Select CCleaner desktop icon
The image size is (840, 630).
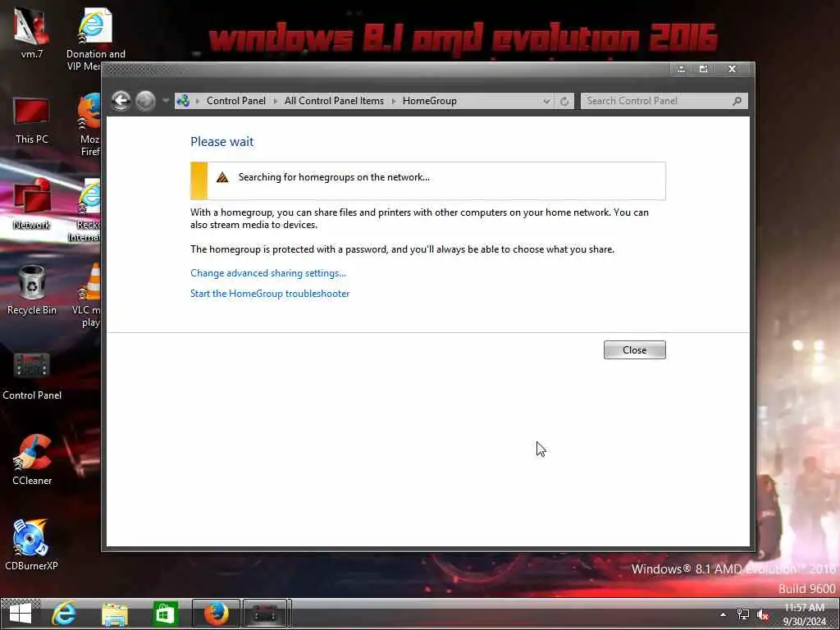coord(32,461)
